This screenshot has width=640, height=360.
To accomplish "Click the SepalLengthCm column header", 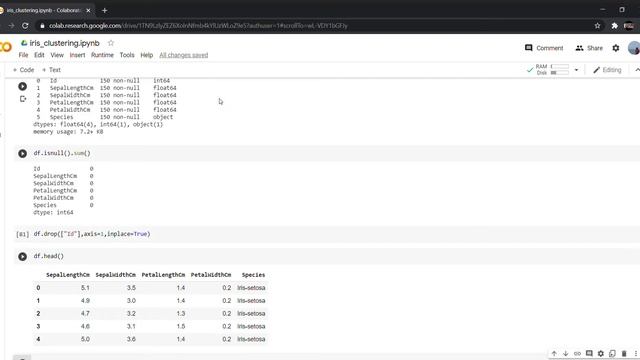I will click(x=68, y=275).
